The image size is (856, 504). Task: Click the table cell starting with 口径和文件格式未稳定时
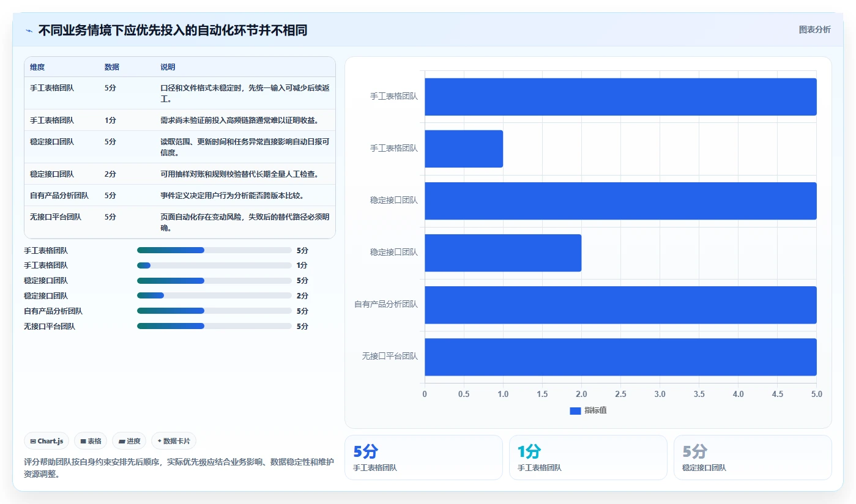[x=245, y=93]
